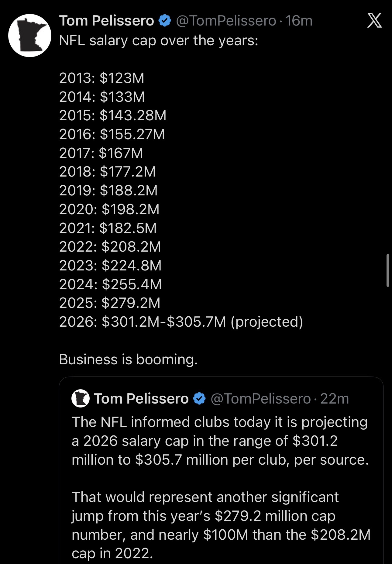The width and height of the screenshot is (392, 564).
Task: Click the @TomPelissero handle in the quoted post
Action: tap(260, 398)
